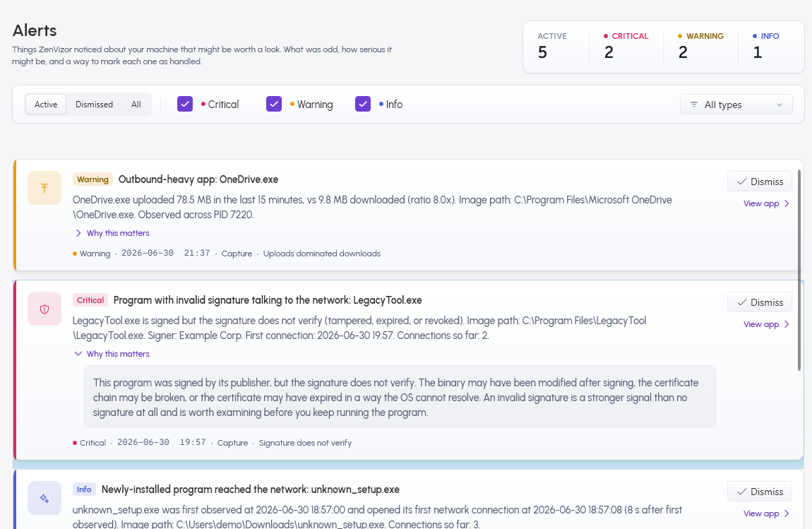Dismiss the OneDrive.exe outbound-heavy alert

point(760,182)
